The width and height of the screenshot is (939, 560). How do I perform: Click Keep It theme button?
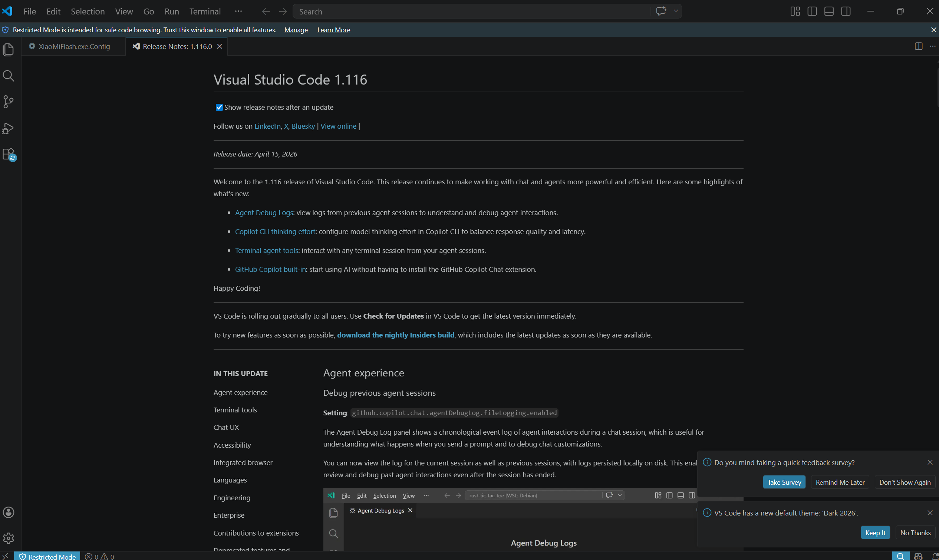[x=875, y=533]
